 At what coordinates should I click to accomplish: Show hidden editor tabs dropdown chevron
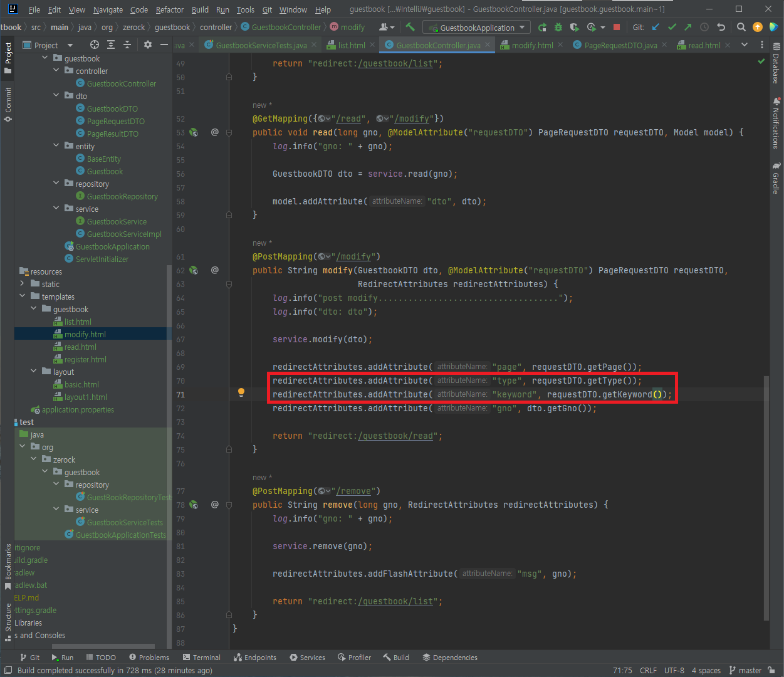tap(745, 45)
